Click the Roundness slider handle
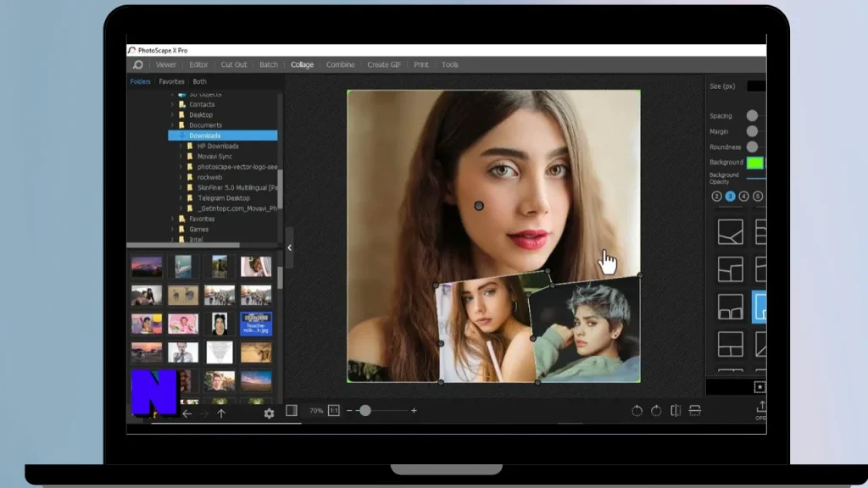Viewport: 868px width, 488px height. tap(752, 147)
